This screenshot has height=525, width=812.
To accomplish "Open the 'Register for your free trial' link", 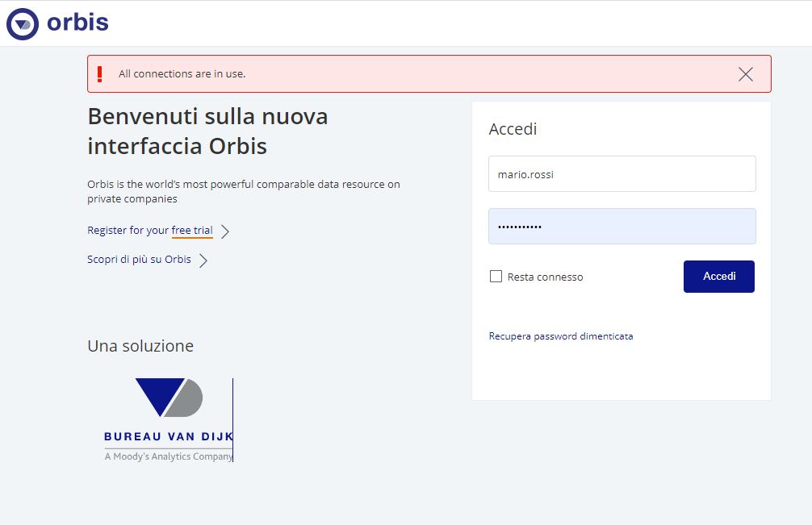I will 149,231.
